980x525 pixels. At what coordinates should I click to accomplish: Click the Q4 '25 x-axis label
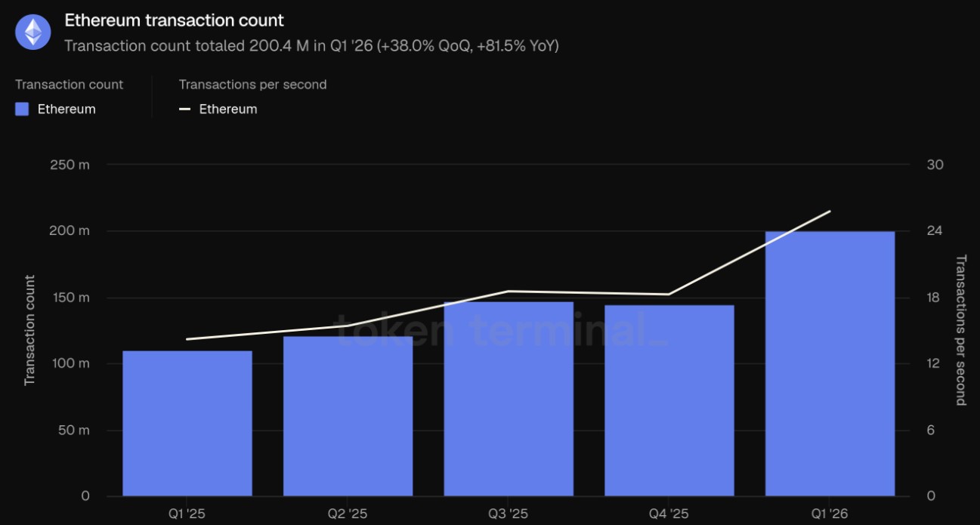pos(669,514)
